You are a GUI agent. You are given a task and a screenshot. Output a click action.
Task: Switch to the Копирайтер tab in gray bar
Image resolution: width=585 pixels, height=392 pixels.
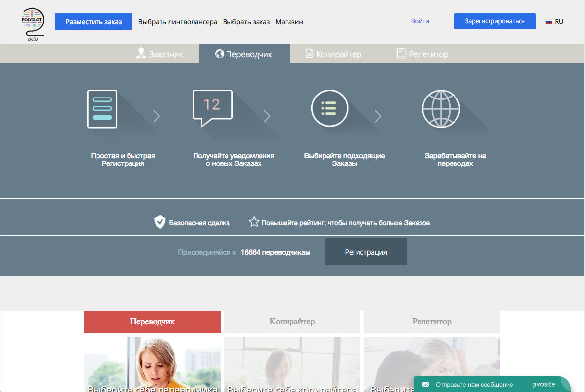point(334,54)
